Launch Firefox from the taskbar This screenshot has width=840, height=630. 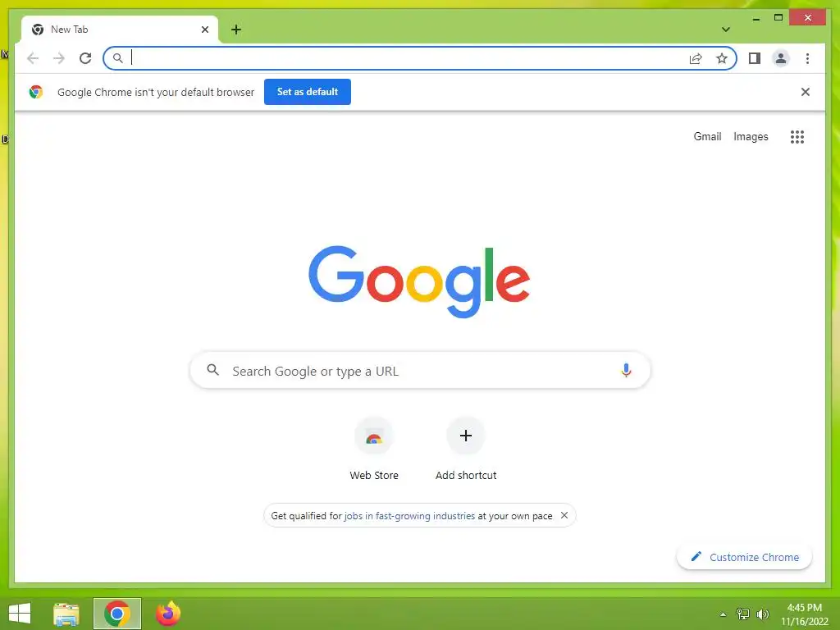coord(168,614)
